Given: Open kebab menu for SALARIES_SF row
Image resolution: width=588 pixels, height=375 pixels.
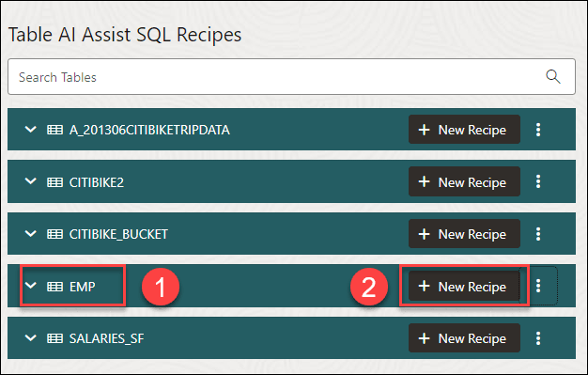Looking at the screenshot, I should click(538, 338).
